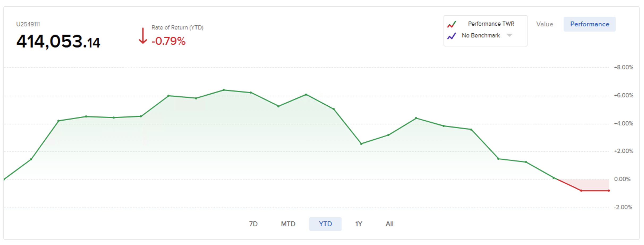Click the -0.79% rate of return

click(168, 41)
